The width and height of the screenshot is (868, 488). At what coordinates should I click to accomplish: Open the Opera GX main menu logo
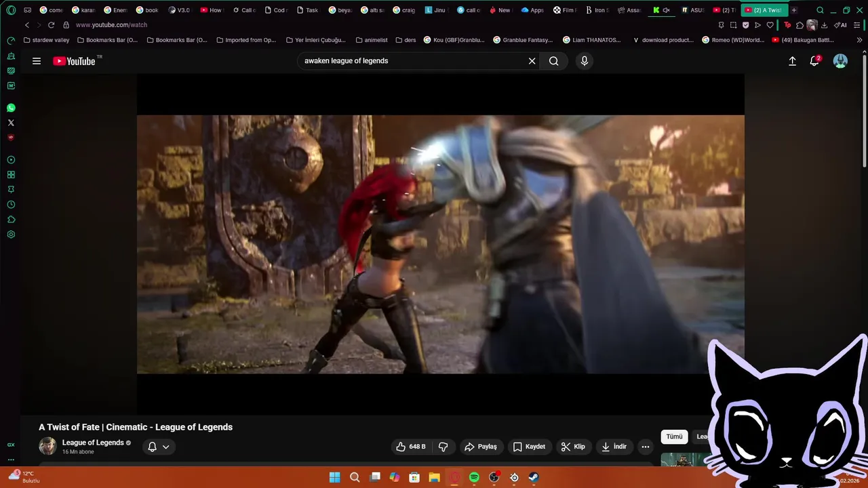(11, 10)
